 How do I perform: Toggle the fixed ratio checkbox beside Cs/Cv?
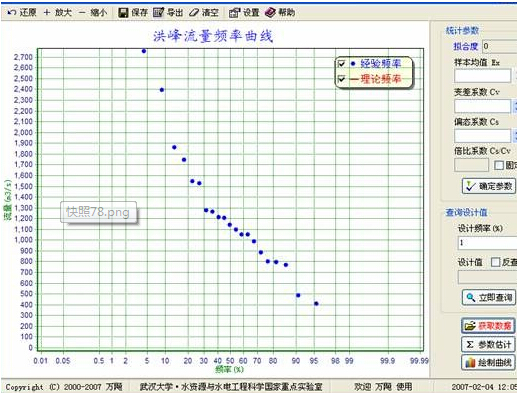(x=499, y=165)
